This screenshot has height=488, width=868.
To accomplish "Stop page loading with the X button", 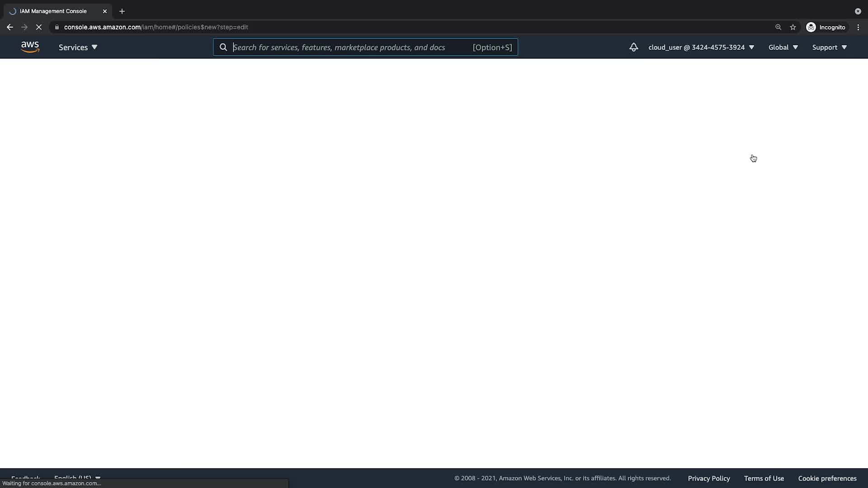I will (39, 27).
